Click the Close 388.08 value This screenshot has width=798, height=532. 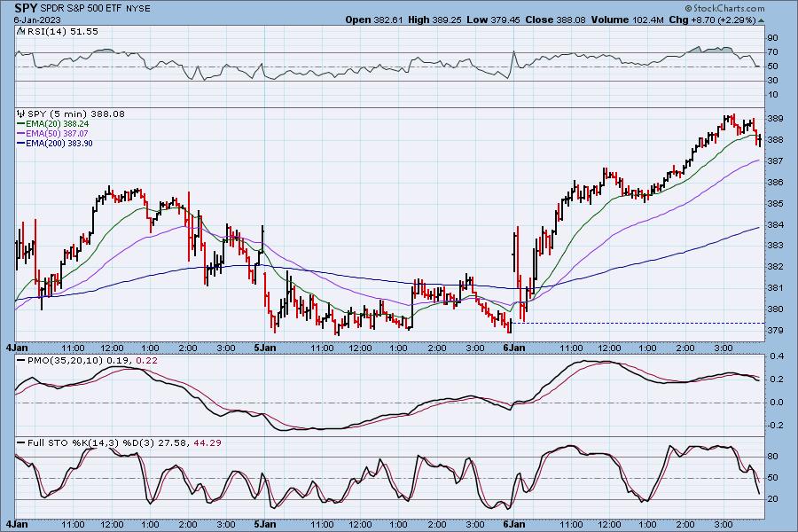tap(555, 20)
